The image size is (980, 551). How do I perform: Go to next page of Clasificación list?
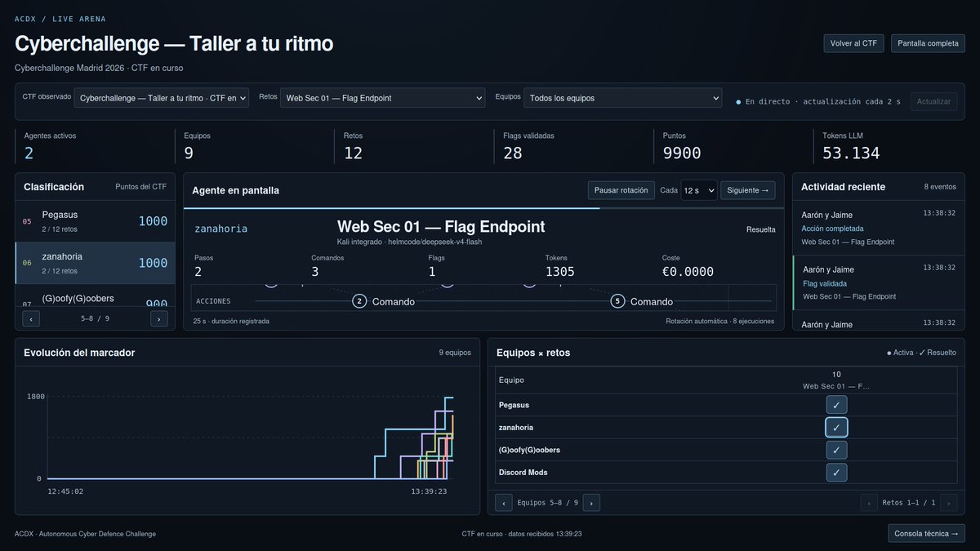pos(159,319)
